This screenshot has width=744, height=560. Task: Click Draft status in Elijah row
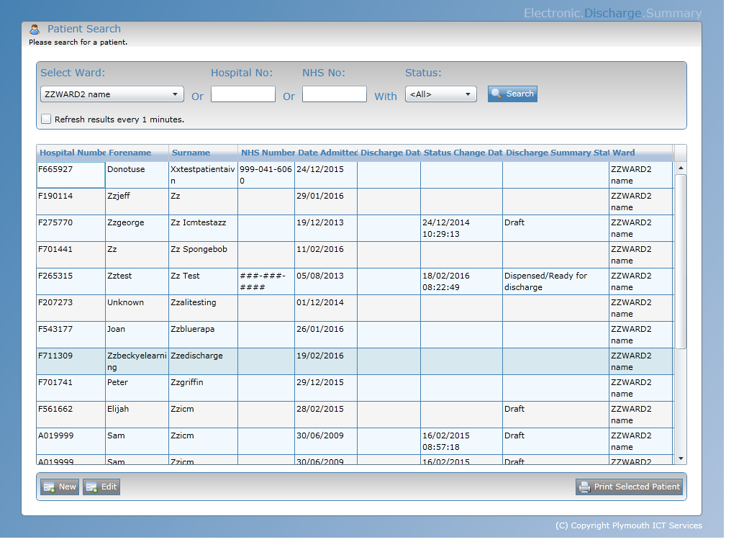[x=514, y=409]
